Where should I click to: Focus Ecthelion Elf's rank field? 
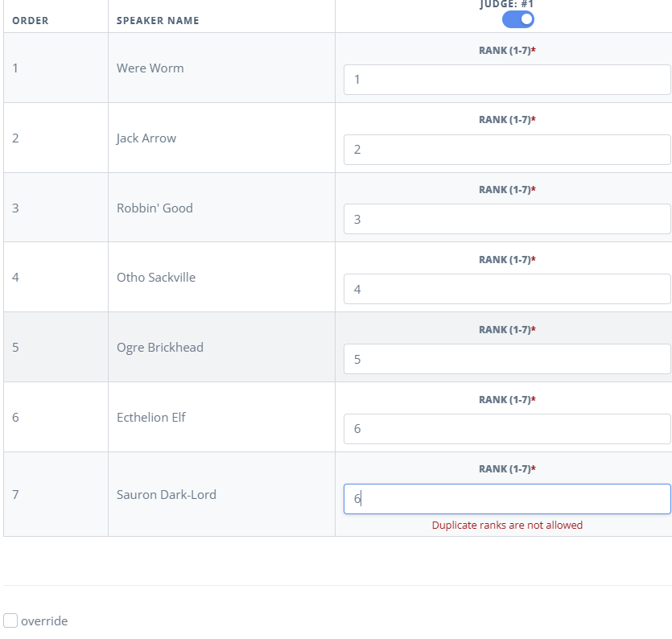[507, 429]
